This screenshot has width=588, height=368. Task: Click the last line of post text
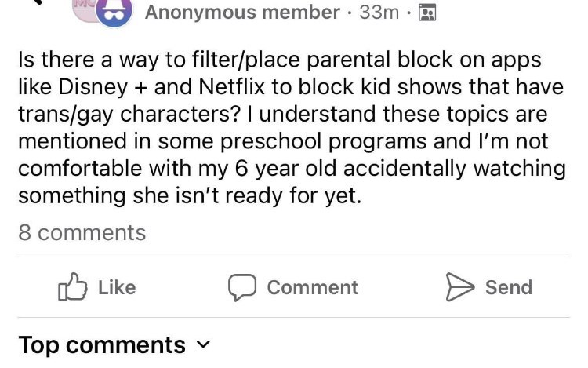coord(190,195)
